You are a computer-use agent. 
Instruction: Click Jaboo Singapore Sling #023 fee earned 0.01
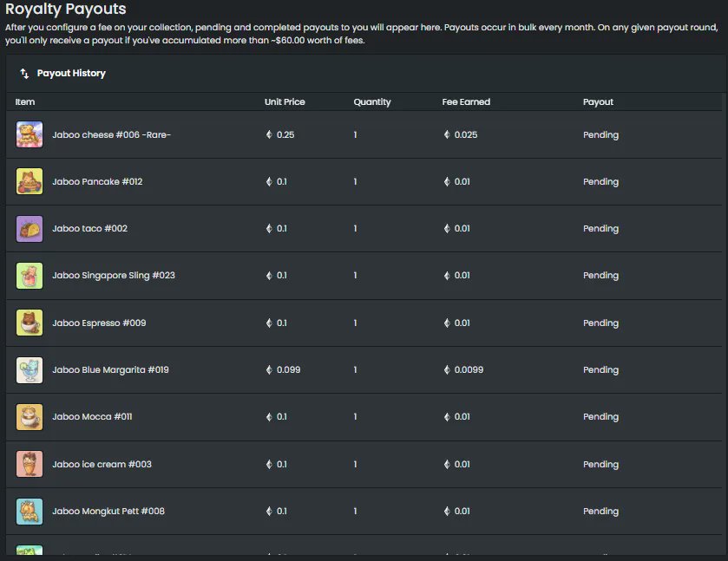tap(462, 275)
